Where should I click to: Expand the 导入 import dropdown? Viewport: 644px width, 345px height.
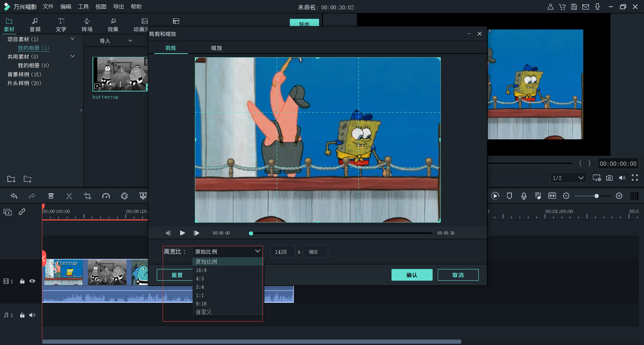point(130,41)
